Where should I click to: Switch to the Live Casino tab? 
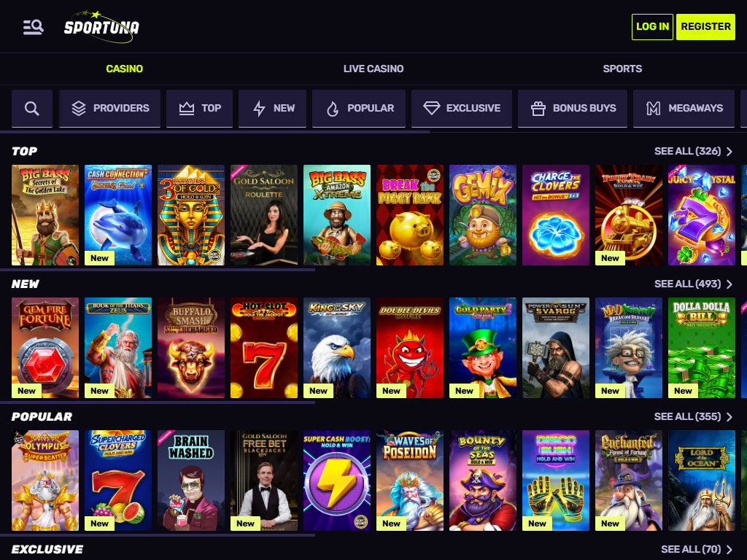pos(373,69)
